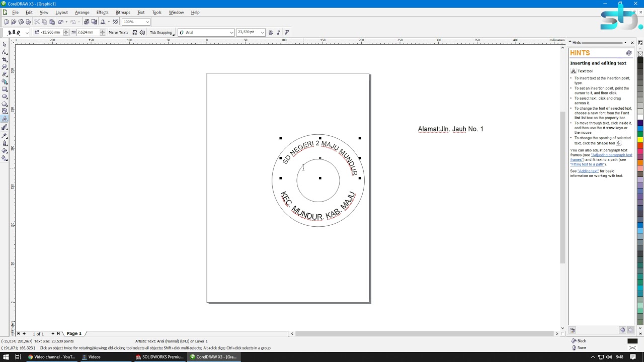
Task: Click the Import icon in toolbar
Action: 87,22
